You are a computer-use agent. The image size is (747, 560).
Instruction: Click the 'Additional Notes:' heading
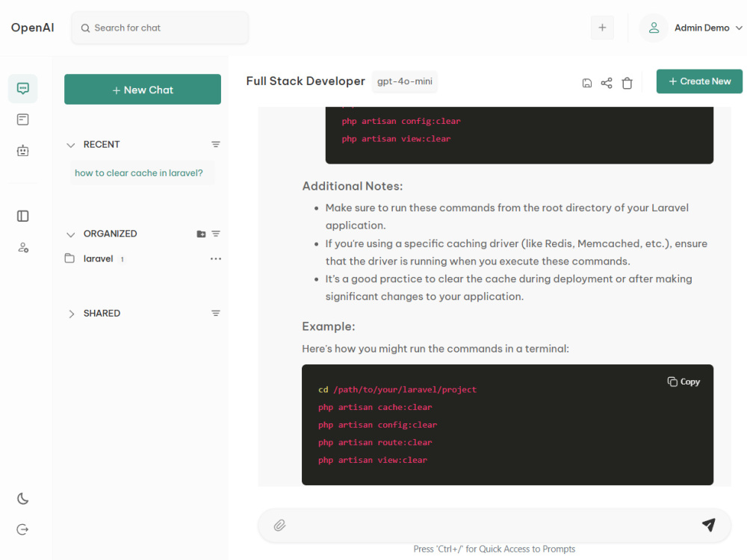coord(353,186)
